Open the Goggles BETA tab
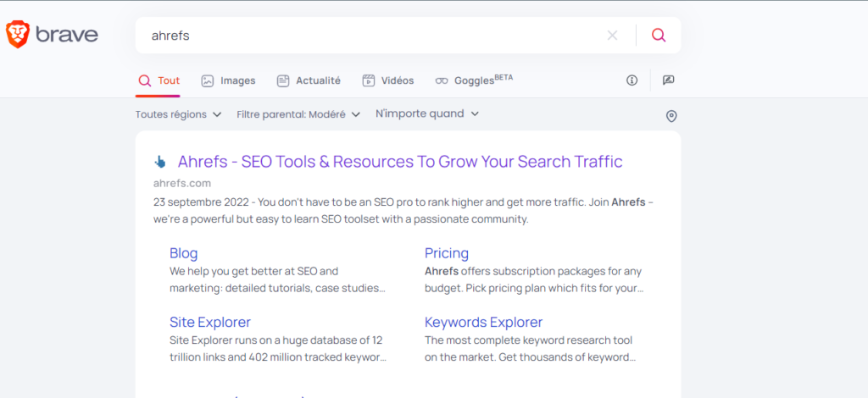This screenshot has height=398, width=868. 474,80
